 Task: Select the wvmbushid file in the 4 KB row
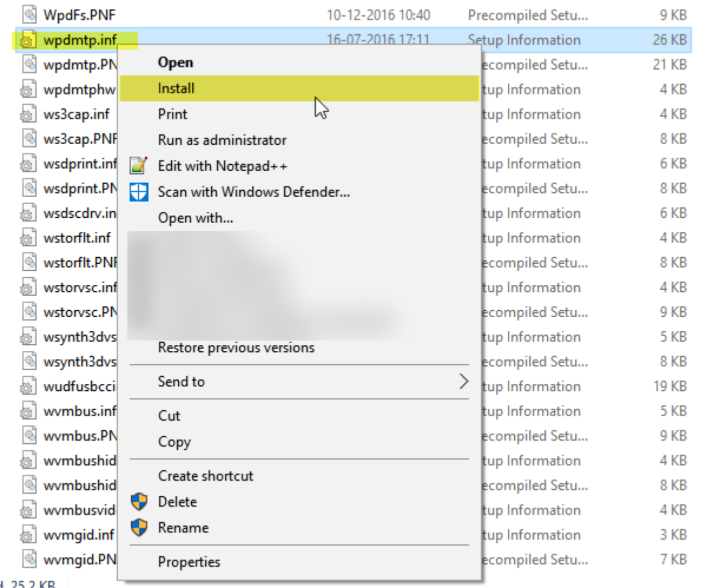[80, 460]
